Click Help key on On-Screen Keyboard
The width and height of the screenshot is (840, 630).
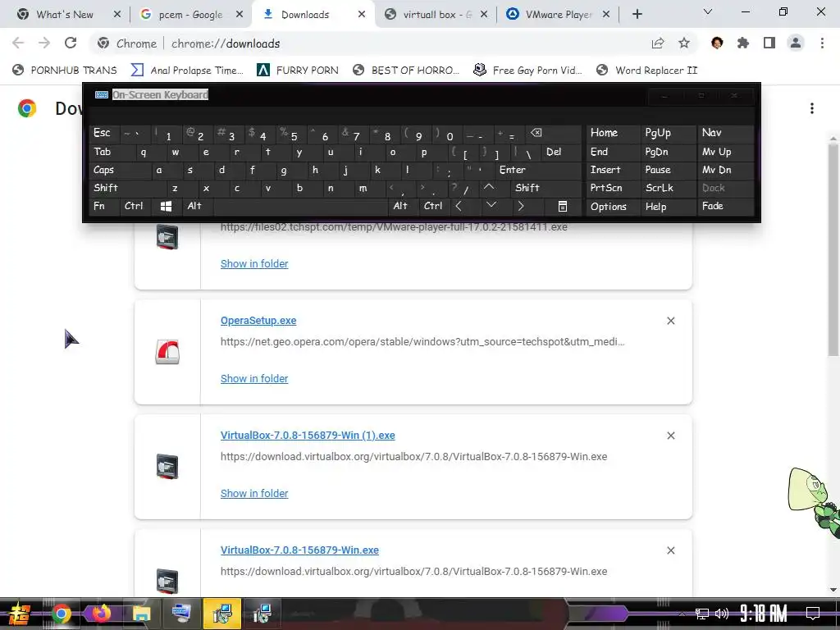pos(668,206)
